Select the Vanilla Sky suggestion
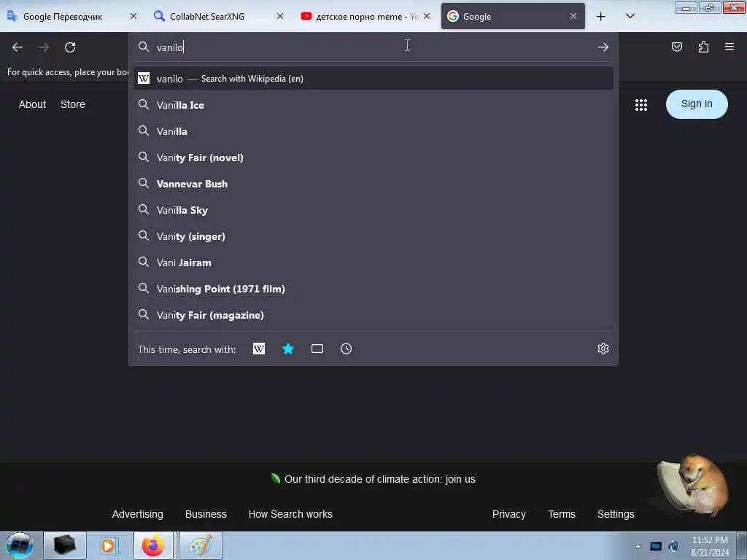Viewport: 747px width, 560px height. 373,210
